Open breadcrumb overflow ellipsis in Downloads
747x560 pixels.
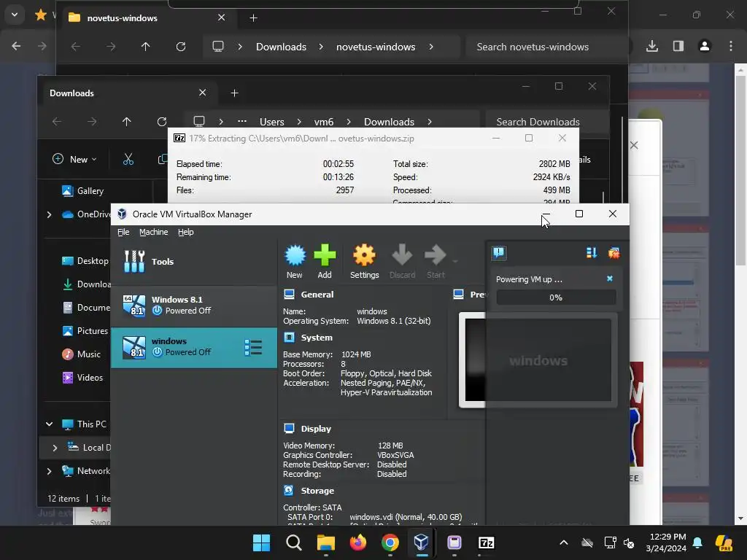(x=242, y=122)
